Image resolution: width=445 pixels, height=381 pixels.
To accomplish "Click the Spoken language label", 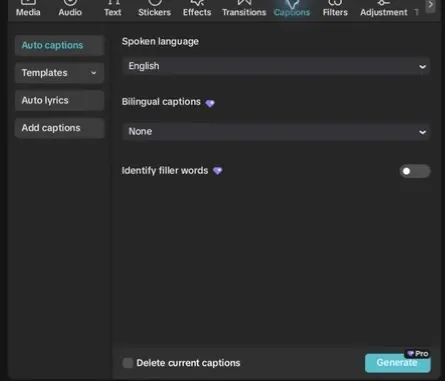I will click(160, 42).
